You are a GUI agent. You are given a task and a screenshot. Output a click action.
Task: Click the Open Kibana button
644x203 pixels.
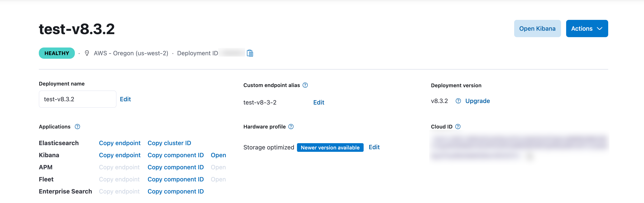(537, 28)
